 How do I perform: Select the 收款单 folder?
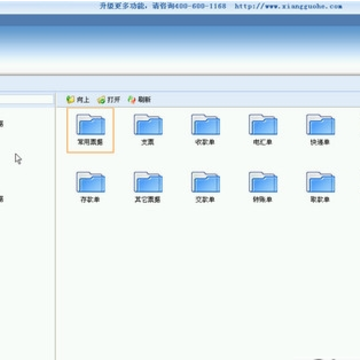pyautogui.click(x=205, y=130)
